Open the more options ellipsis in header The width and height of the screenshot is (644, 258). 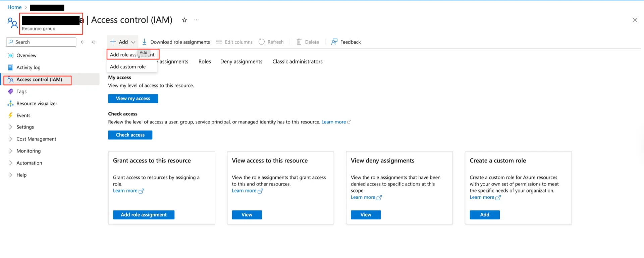pyautogui.click(x=197, y=20)
